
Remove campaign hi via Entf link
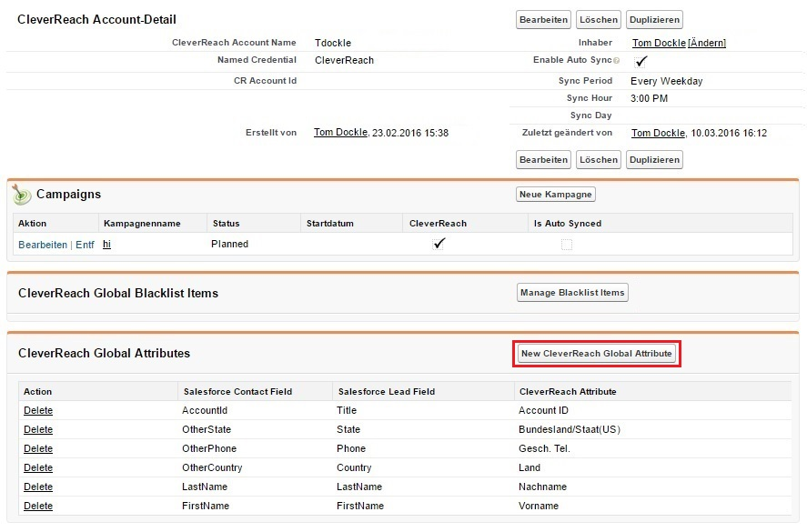85,245
